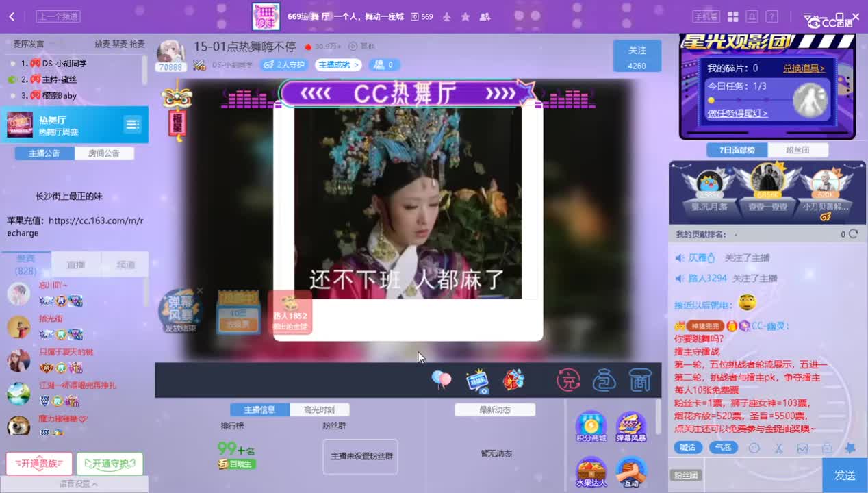
Task: Open the 2人守护 badge
Action: tap(284, 65)
